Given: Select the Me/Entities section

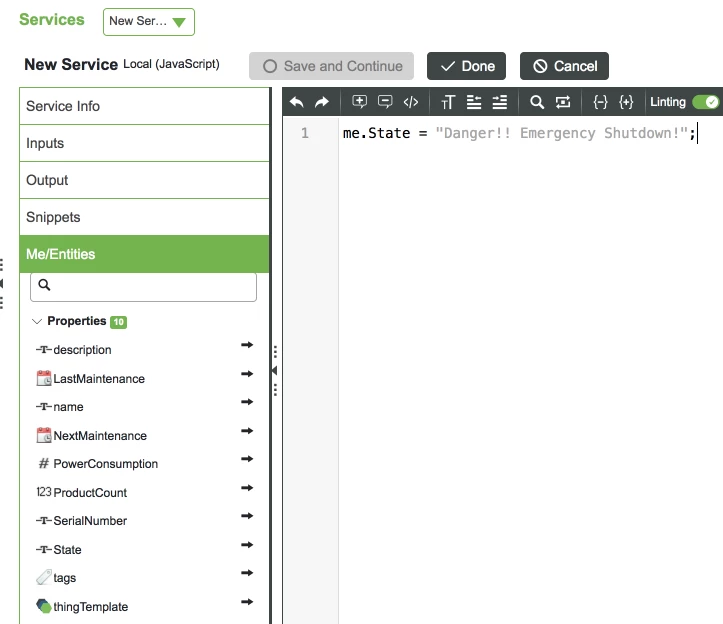Looking at the screenshot, I should pos(144,254).
